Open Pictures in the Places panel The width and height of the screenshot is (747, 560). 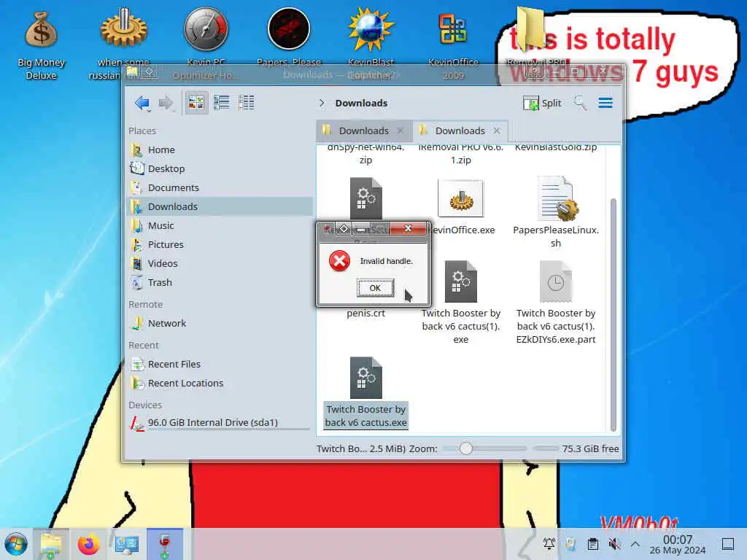coord(220,245)
